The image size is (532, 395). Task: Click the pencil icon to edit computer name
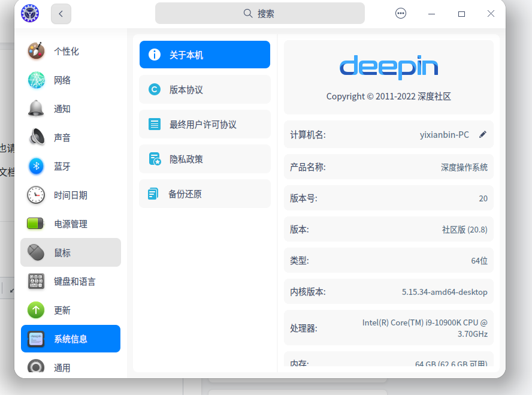click(x=483, y=135)
